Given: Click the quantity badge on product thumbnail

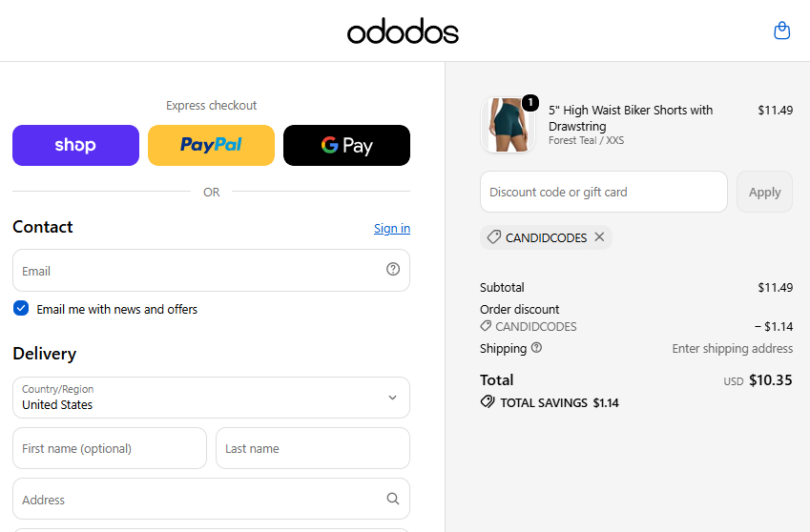Looking at the screenshot, I should pos(530,103).
